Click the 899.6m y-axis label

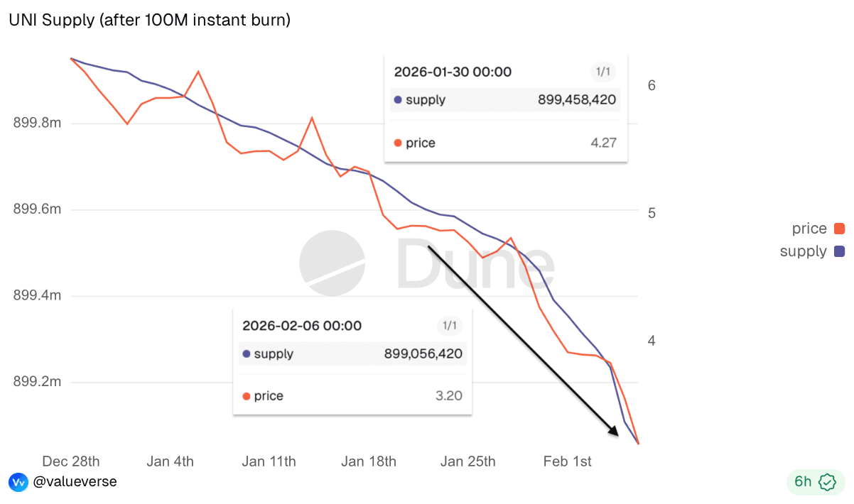(37, 210)
